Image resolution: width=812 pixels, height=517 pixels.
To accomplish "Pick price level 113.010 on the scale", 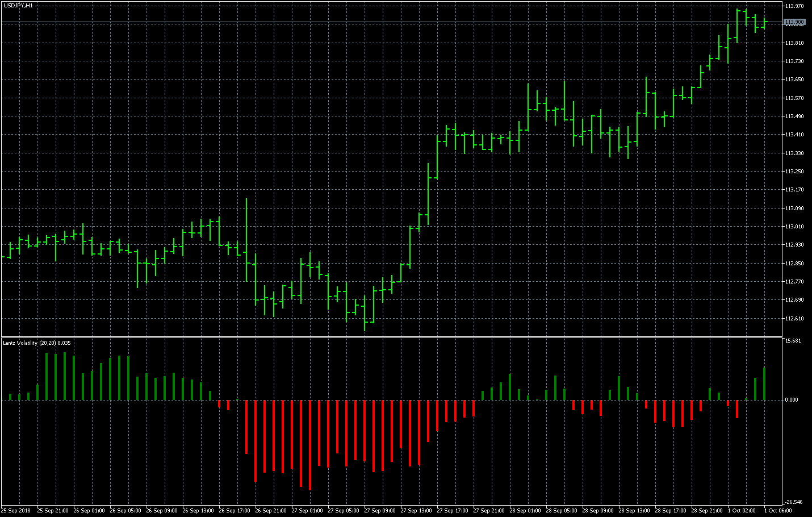I will tap(794, 227).
